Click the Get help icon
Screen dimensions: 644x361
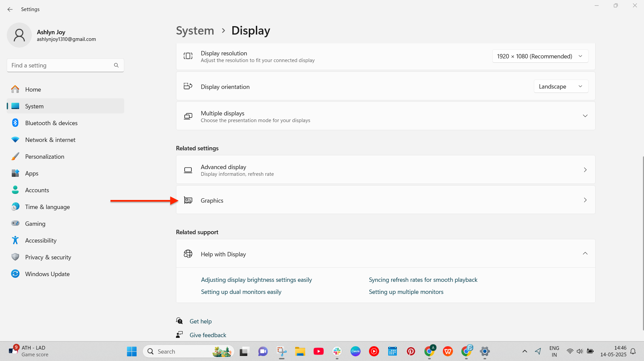click(x=180, y=321)
